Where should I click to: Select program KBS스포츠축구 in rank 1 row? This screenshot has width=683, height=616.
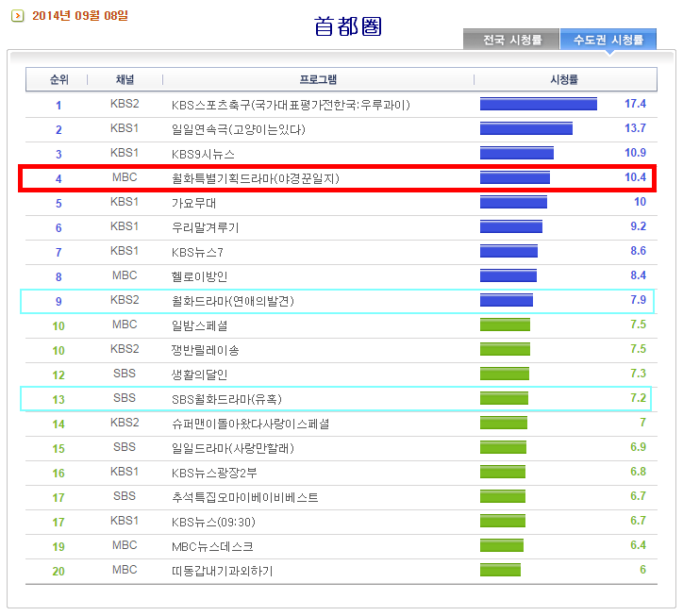(291, 105)
